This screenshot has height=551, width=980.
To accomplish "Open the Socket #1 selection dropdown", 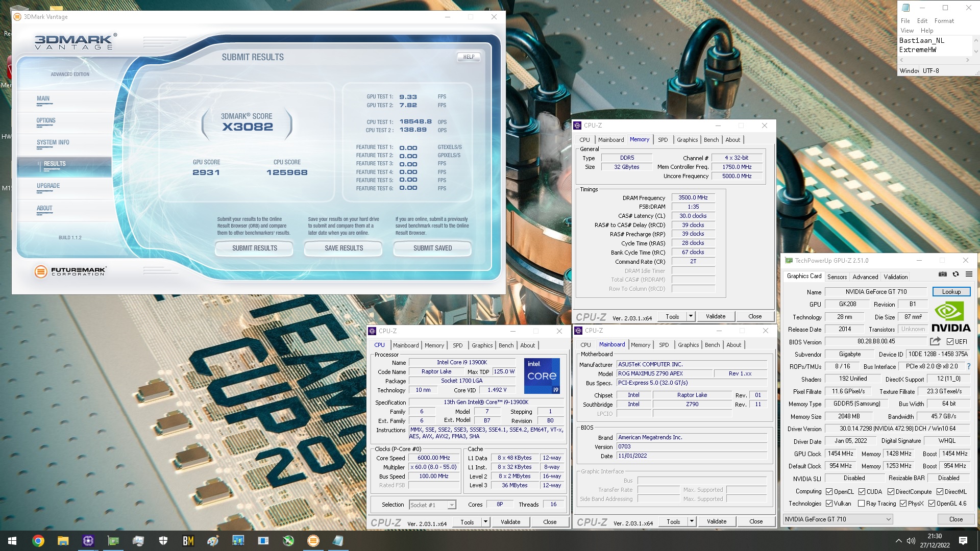I will [x=432, y=505].
